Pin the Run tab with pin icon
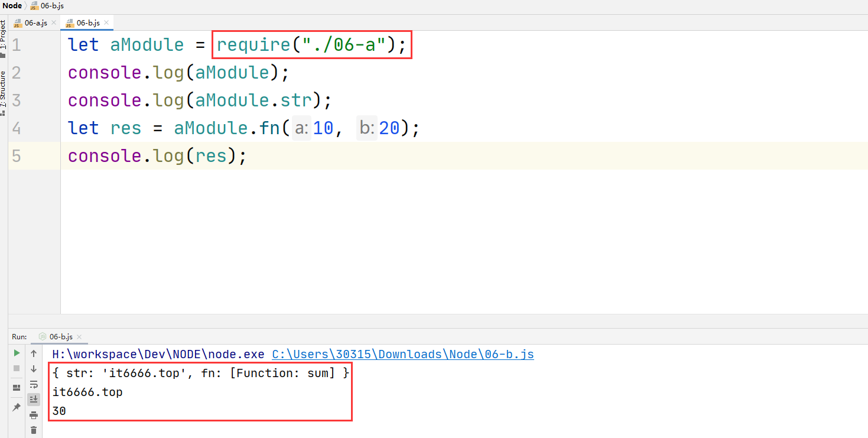Screen dimensions: 868x438 click(x=17, y=407)
